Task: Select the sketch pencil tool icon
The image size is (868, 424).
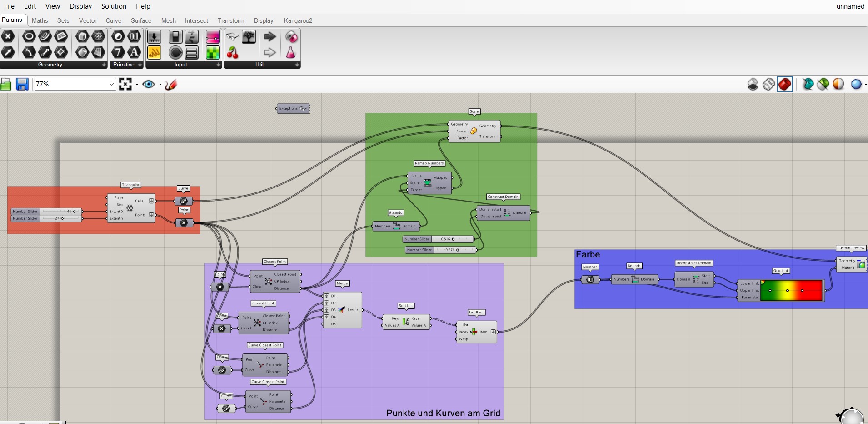Action: (171, 84)
